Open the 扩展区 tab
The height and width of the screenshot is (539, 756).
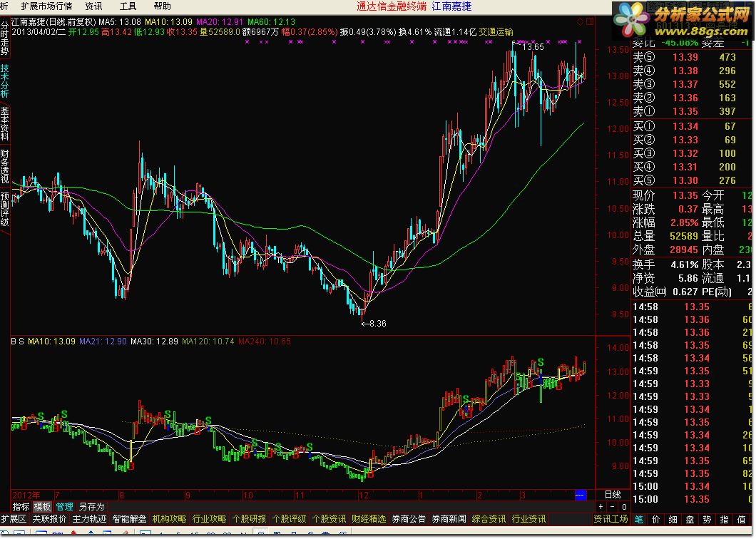(14, 519)
